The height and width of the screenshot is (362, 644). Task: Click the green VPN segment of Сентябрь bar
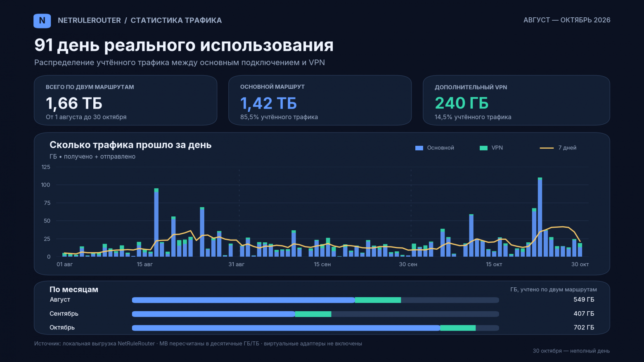coord(313,314)
